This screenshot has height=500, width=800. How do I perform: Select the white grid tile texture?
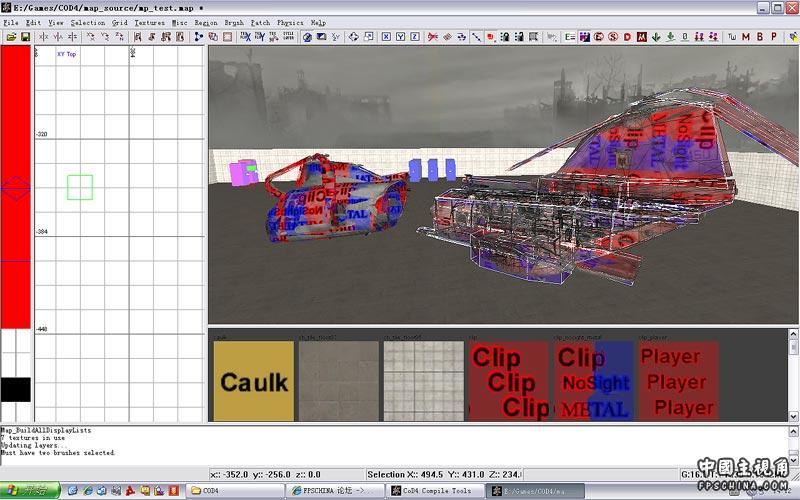click(x=423, y=381)
